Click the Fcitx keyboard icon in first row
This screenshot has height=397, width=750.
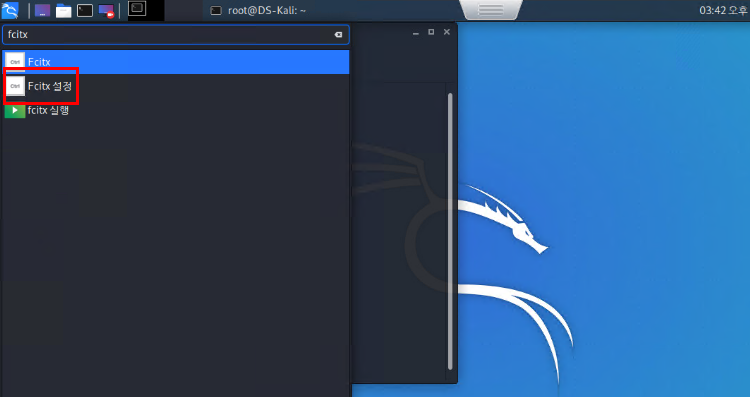(x=15, y=62)
